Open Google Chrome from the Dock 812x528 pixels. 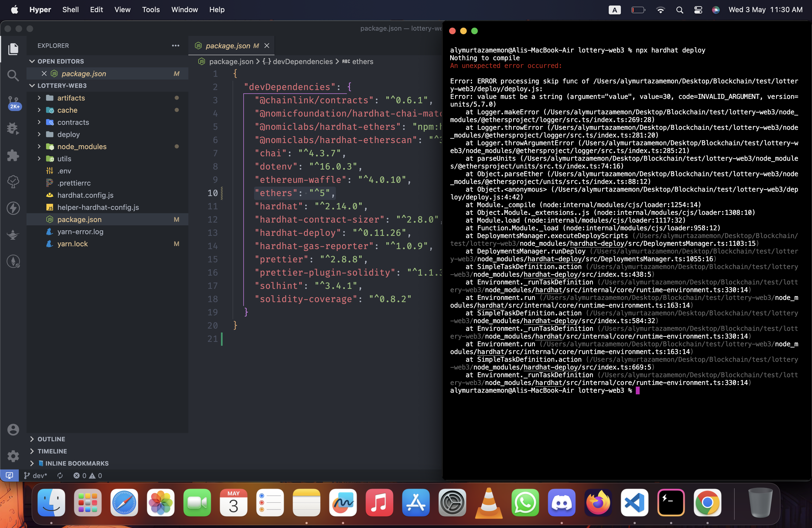click(708, 502)
